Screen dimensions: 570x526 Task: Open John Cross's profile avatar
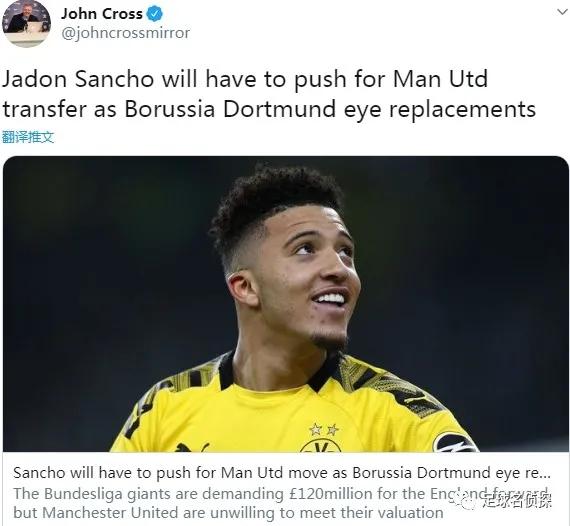pyautogui.click(x=26, y=24)
